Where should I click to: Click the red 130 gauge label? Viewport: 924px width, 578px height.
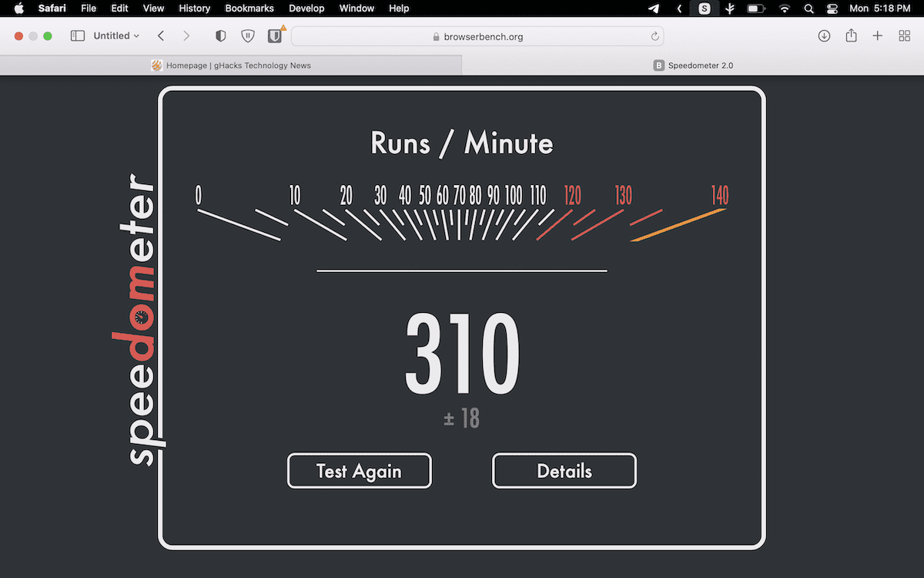(x=623, y=196)
